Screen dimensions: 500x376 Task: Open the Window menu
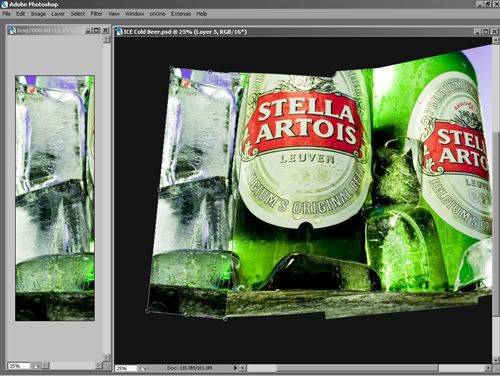click(134, 14)
